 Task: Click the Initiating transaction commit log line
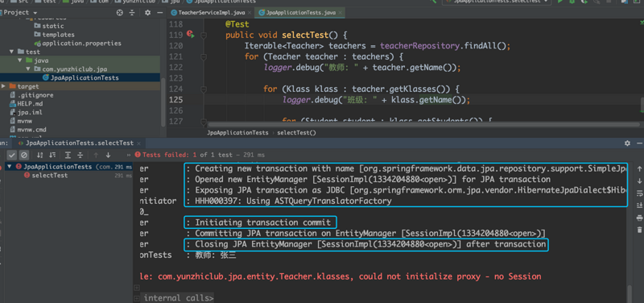coord(262,222)
